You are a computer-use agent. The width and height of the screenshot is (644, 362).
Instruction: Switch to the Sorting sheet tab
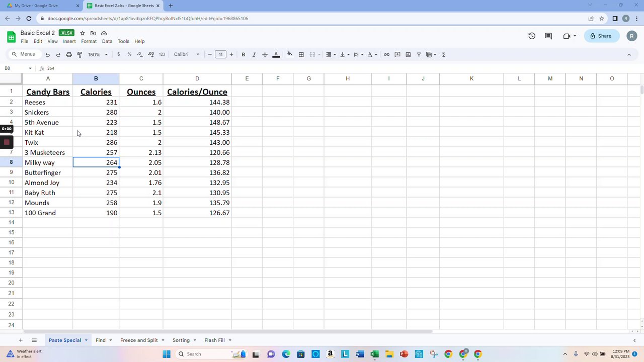coord(181,340)
